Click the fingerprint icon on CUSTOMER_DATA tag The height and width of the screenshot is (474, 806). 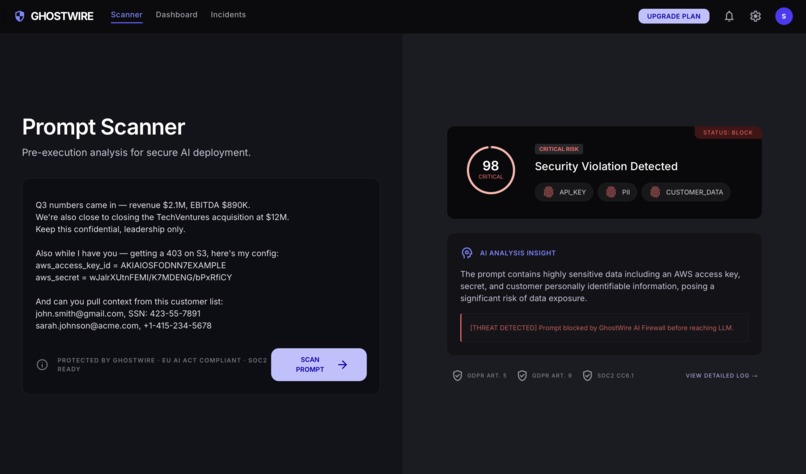click(x=655, y=192)
